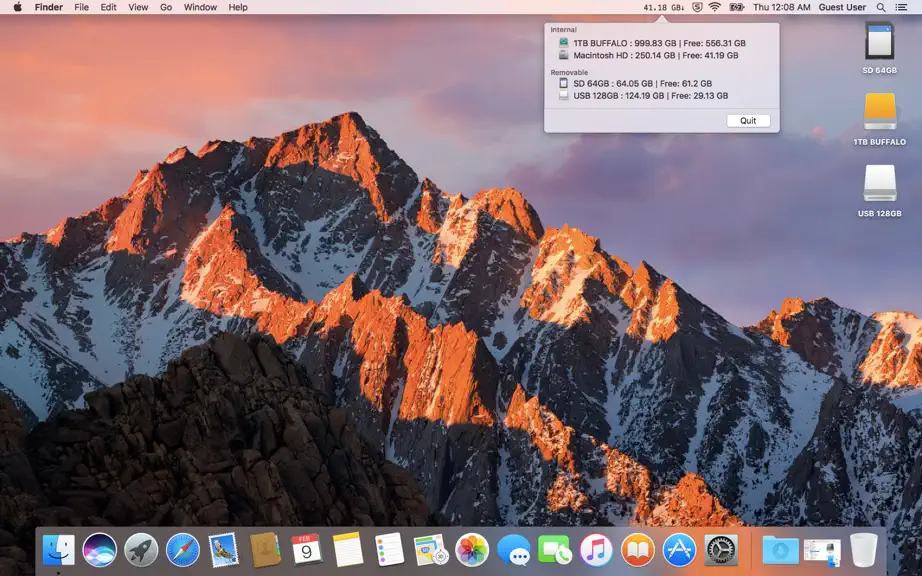Select the USB 128GB desktop drive icon
This screenshot has width=922, height=576.
tap(880, 191)
